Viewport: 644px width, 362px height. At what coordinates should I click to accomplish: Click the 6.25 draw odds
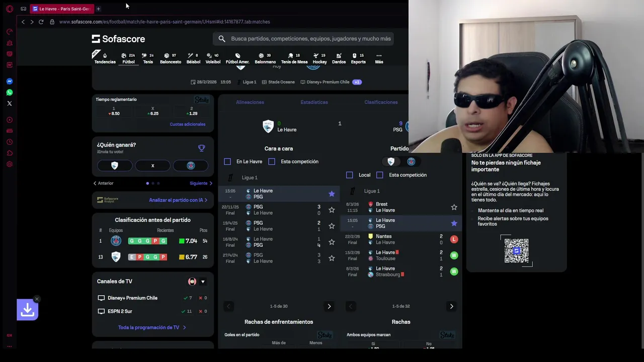pos(152,111)
